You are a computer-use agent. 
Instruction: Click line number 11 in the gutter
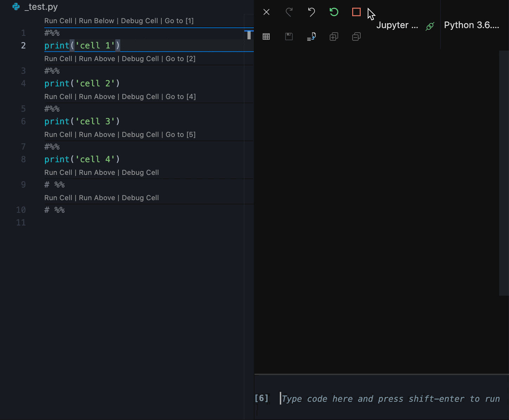click(21, 223)
